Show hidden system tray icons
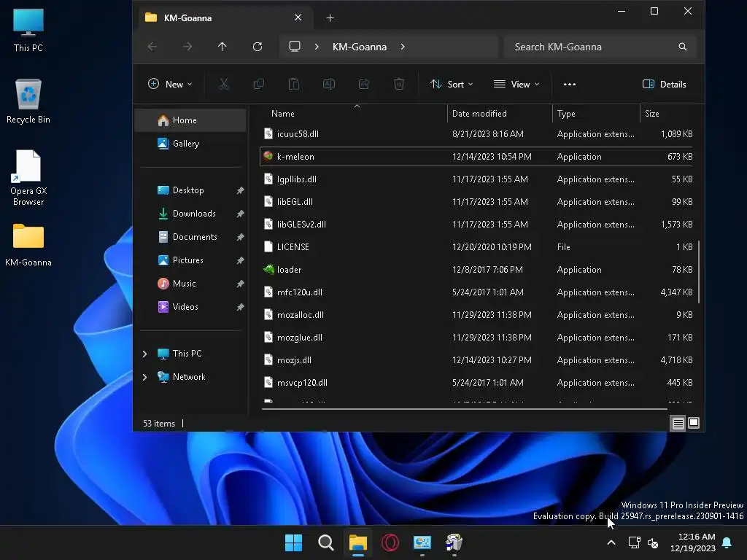The image size is (747, 560). [611, 542]
